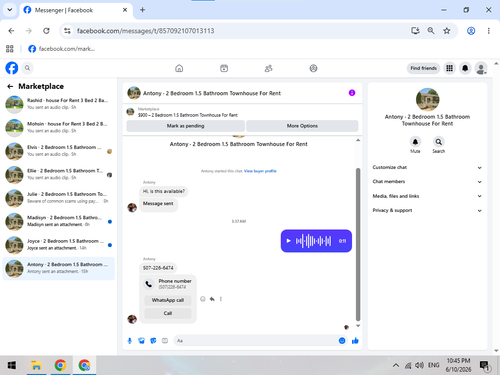Click the Facebook search magnifier icon

point(27,68)
